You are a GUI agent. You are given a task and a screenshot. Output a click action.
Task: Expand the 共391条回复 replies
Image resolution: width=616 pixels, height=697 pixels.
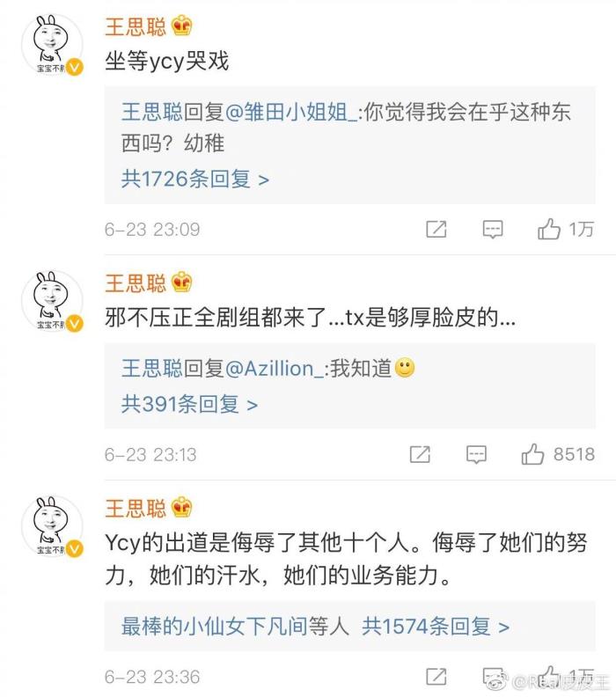click(188, 405)
